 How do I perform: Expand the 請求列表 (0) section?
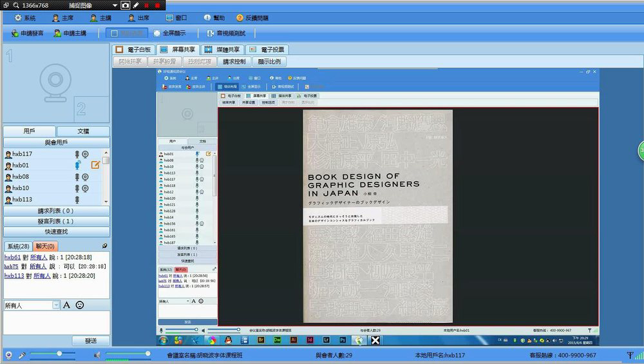(x=56, y=211)
